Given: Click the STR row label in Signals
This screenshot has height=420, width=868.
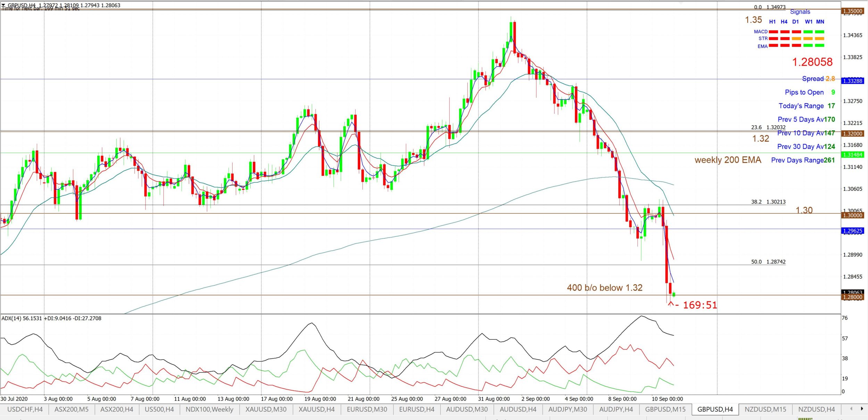Looking at the screenshot, I should tap(763, 39).
